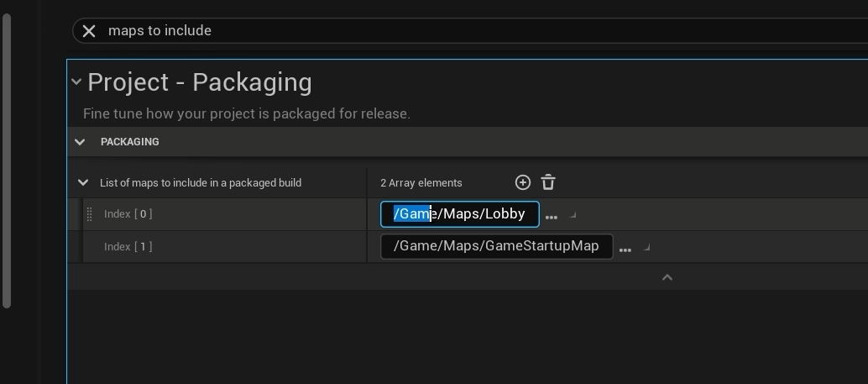Click the /Game/Maps/GameStartupMap path field
868x384 pixels.
tap(497, 246)
